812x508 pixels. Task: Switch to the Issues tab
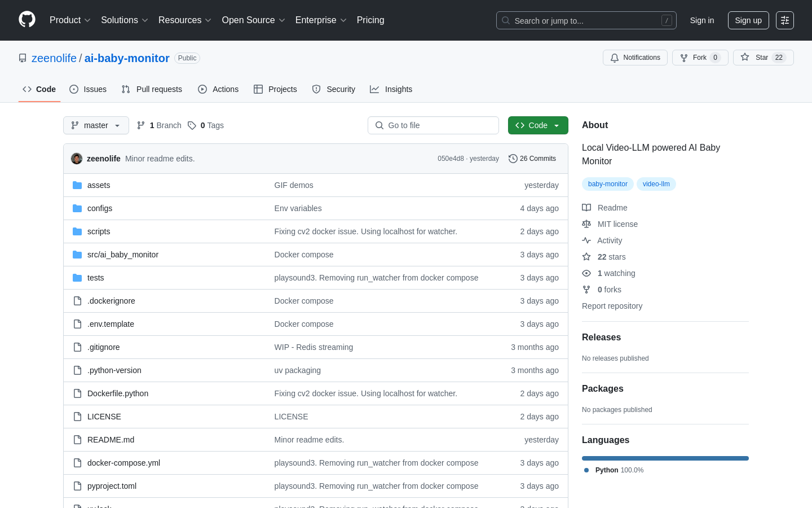[x=88, y=89]
